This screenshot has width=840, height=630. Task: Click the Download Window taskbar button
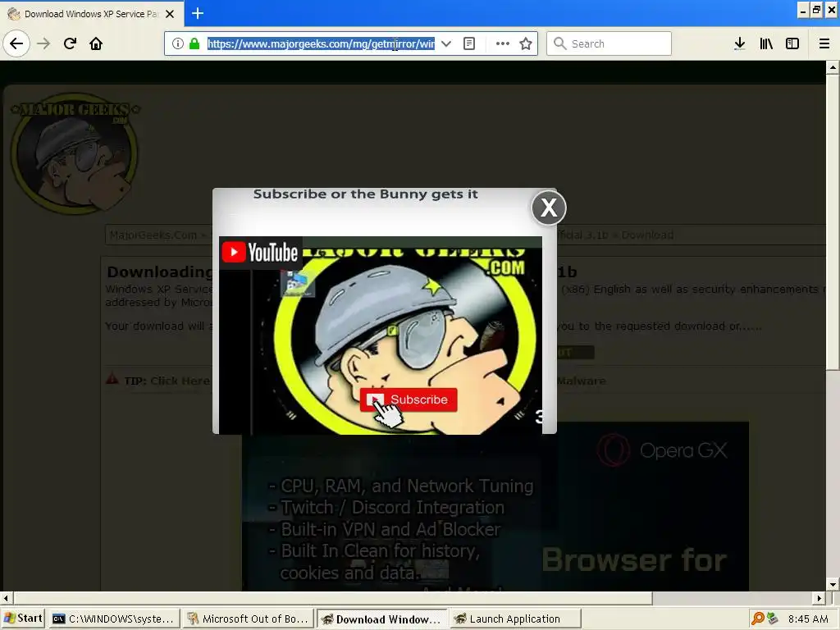pyautogui.click(x=381, y=619)
